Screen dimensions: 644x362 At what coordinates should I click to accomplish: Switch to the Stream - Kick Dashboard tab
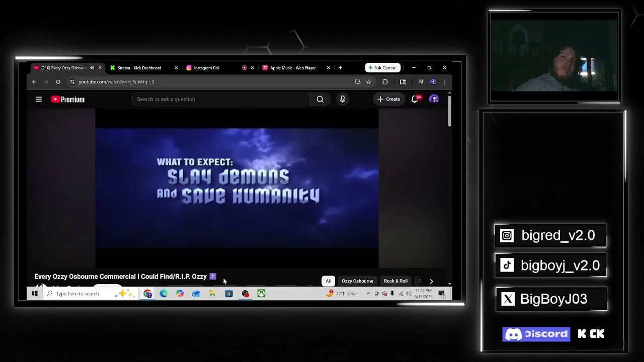point(139,68)
